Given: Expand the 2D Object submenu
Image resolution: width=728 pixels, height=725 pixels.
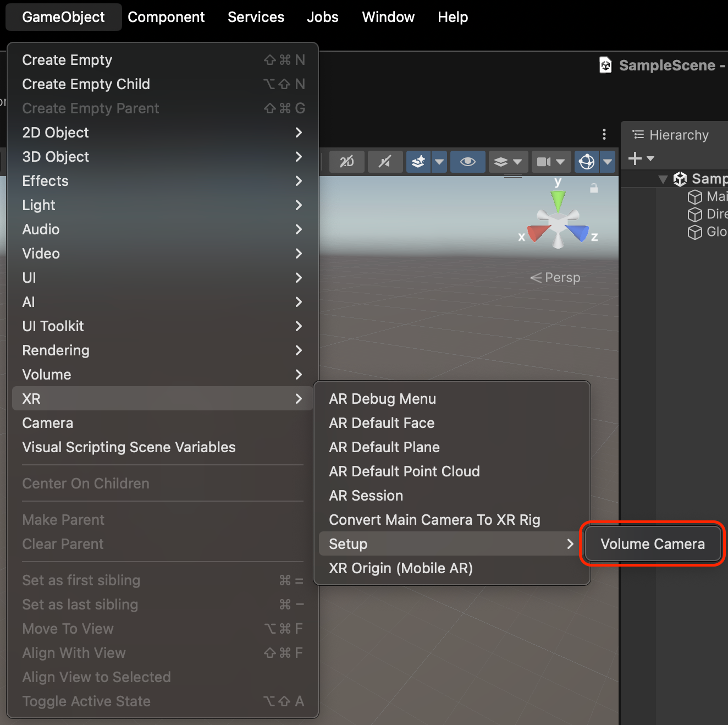Looking at the screenshot, I should click(x=163, y=133).
